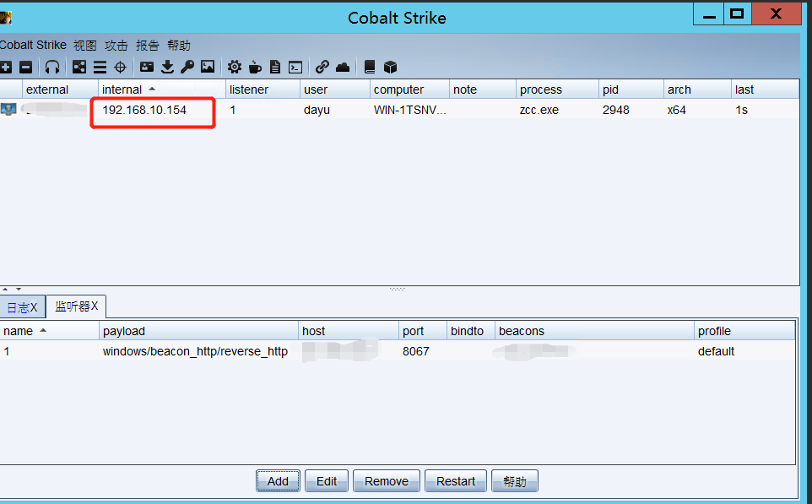Screen dimensions: 812x504
Task: Select windows/beacon_http/reverse_http payload row
Action: point(195,351)
